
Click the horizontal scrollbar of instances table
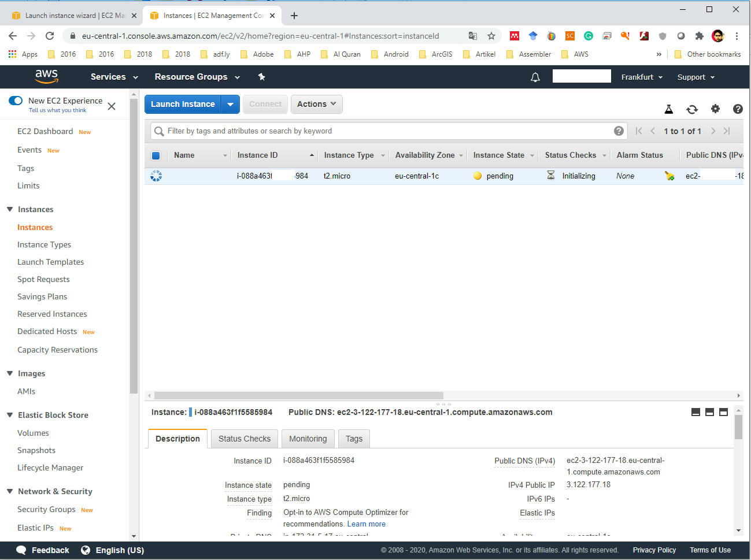(299, 395)
